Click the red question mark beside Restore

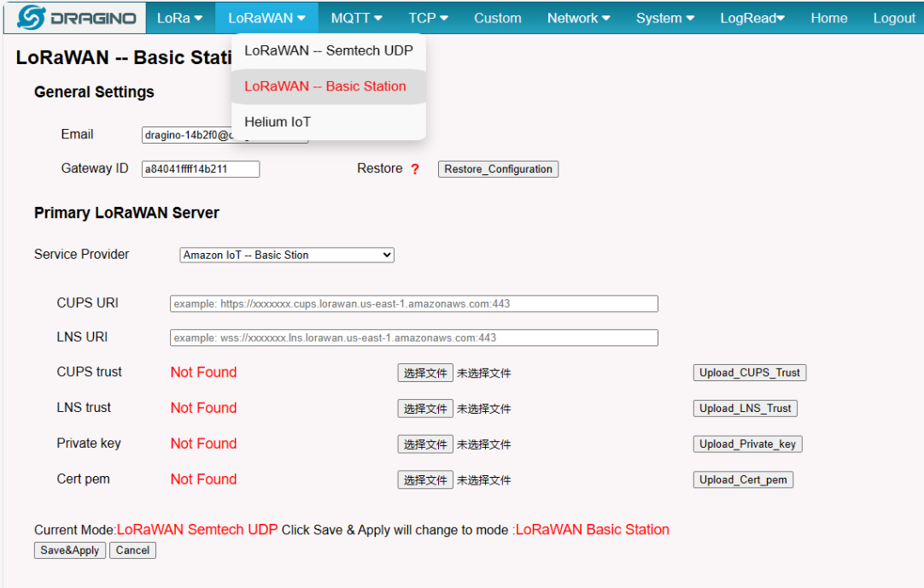[x=415, y=169]
